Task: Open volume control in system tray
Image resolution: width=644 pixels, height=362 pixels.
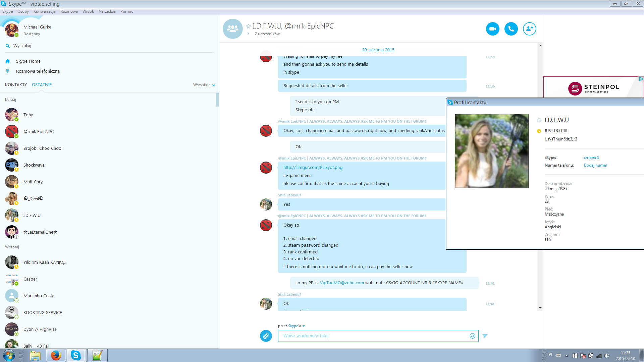Action: pyautogui.click(x=607, y=356)
